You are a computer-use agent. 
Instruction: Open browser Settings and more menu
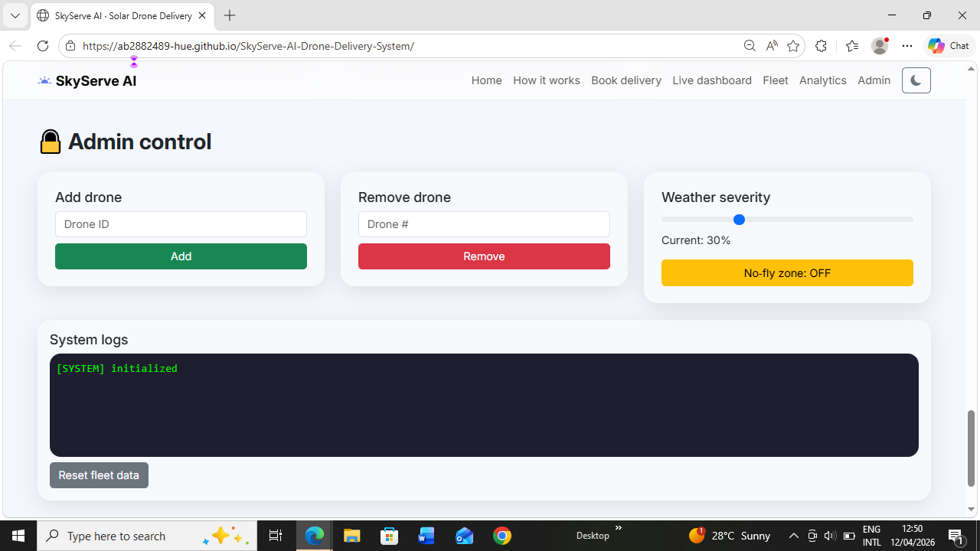[907, 46]
